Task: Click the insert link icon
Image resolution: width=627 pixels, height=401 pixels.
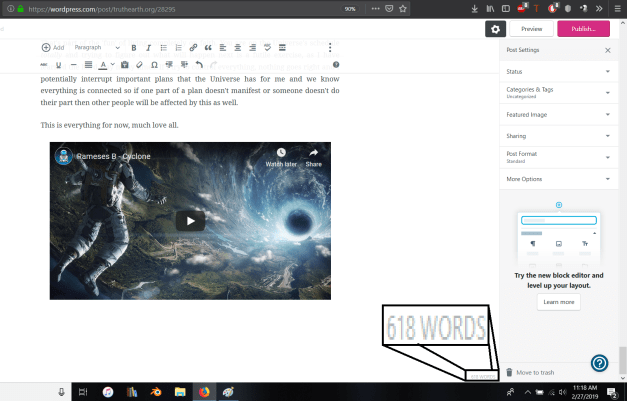Action: [x=193, y=47]
